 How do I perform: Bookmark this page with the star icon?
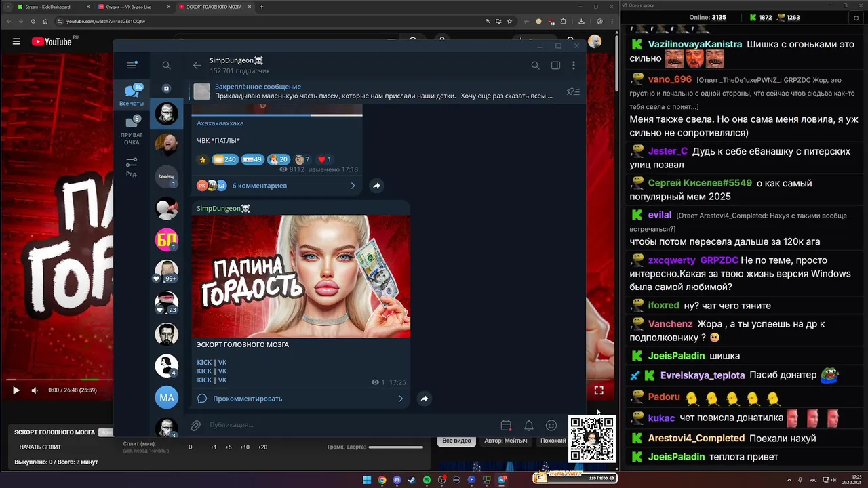[510, 21]
